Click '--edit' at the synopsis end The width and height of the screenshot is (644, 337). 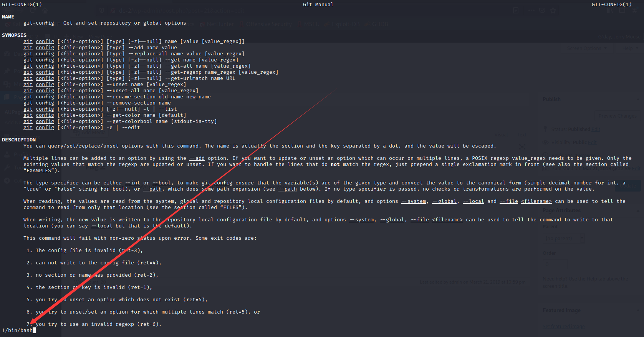click(131, 128)
